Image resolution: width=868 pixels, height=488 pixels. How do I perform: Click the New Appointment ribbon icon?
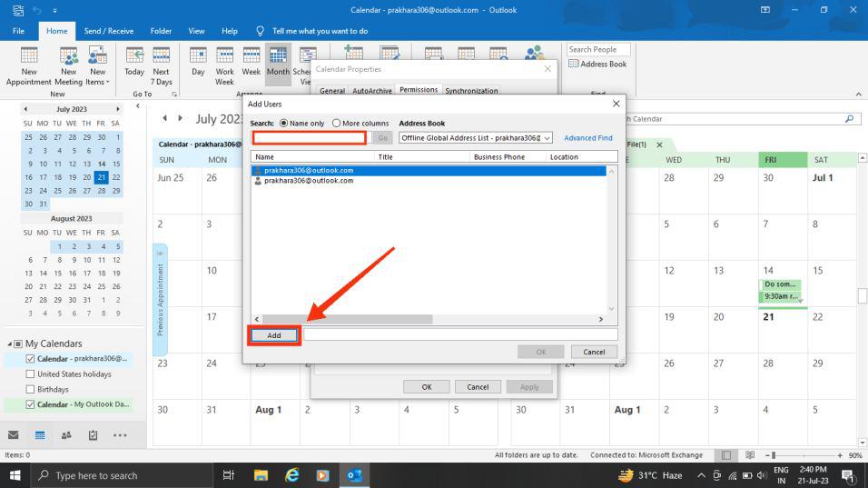point(29,66)
